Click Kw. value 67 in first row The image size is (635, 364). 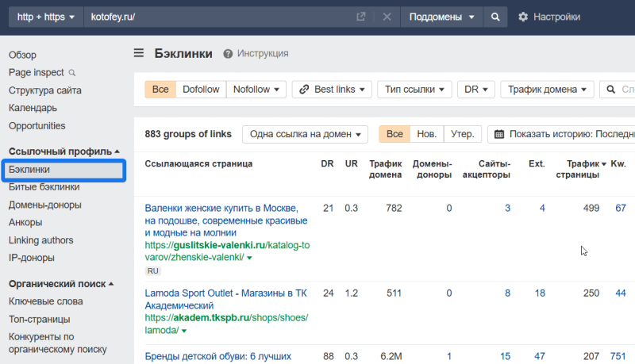pyautogui.click(x=621, y=209)
